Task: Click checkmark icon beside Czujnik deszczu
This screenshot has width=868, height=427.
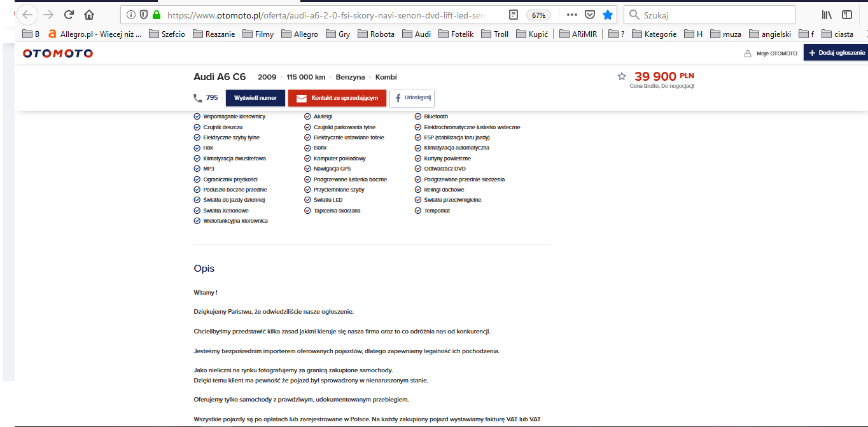Action: click(x=197, y=127)
